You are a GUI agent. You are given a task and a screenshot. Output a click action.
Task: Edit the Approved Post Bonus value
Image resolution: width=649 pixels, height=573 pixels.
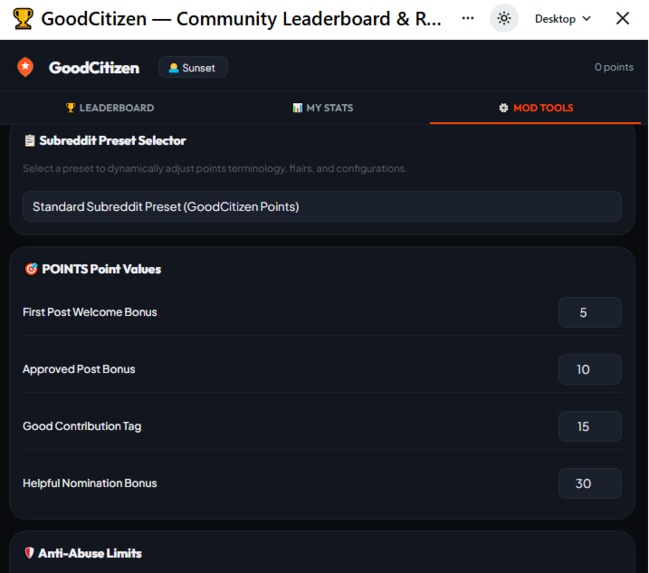[590, 369]
